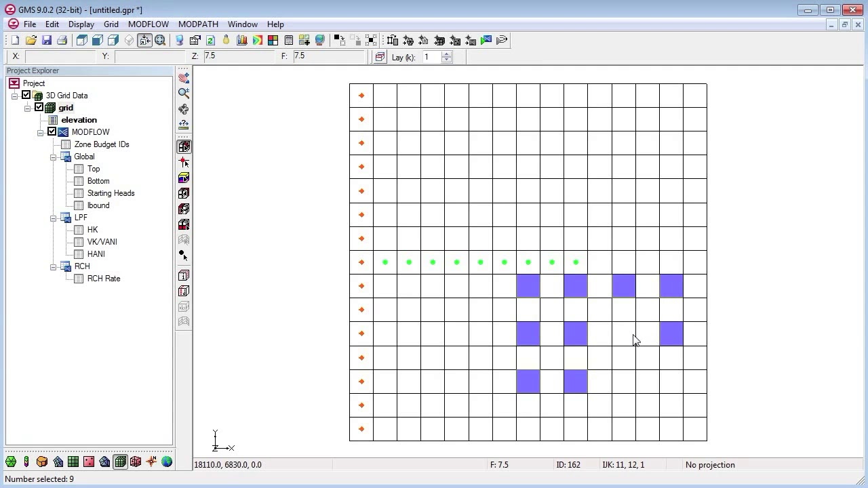The width and height of the screenshot is (868, 488).
Task: Open the MODFLOW menu
Action: (x=149, y=24)
